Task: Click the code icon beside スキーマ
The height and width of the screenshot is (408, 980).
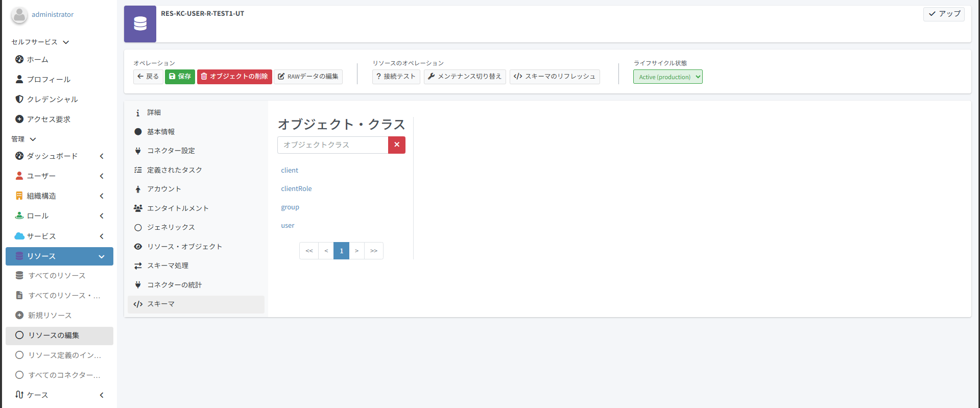Action: click(138, 304)
